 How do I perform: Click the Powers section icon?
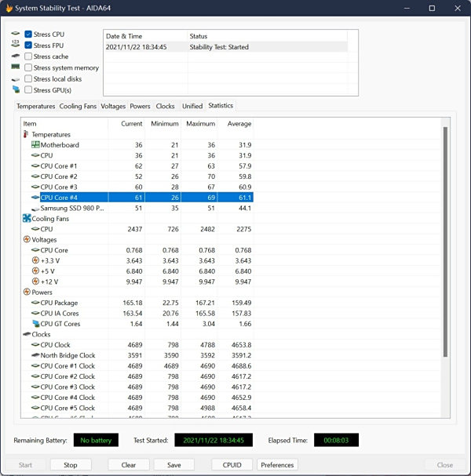(27, 292)
